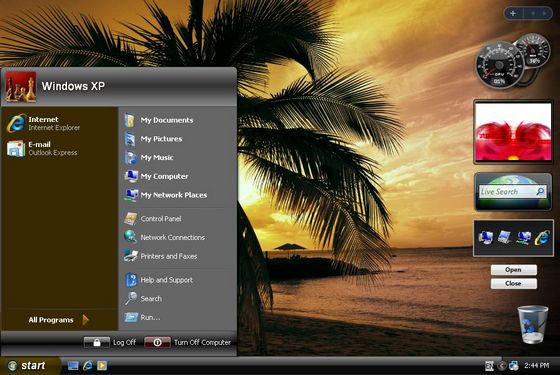Open the CPU meter gauge gadget
The height and width of the screenshot is (375, 560).
(499, 65)
